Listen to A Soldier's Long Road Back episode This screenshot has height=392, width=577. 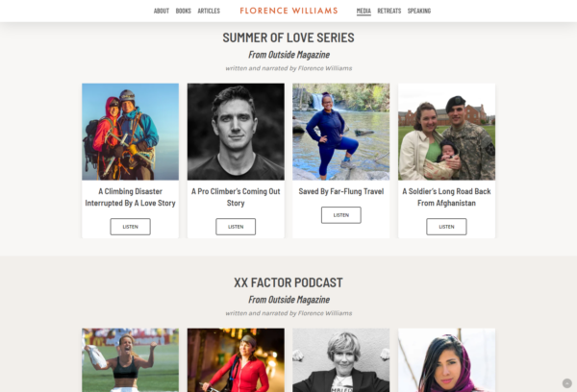pos(446,227)
